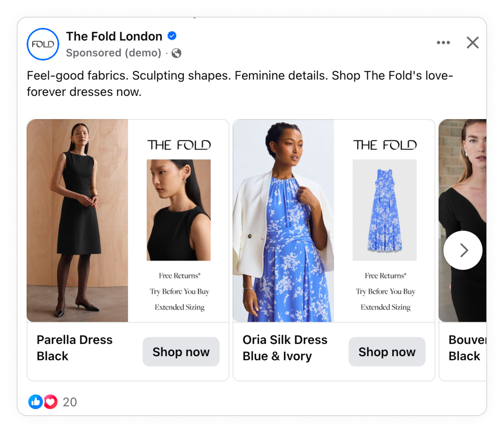
Task: View the 20 reactions count
Action: (70, 402)
